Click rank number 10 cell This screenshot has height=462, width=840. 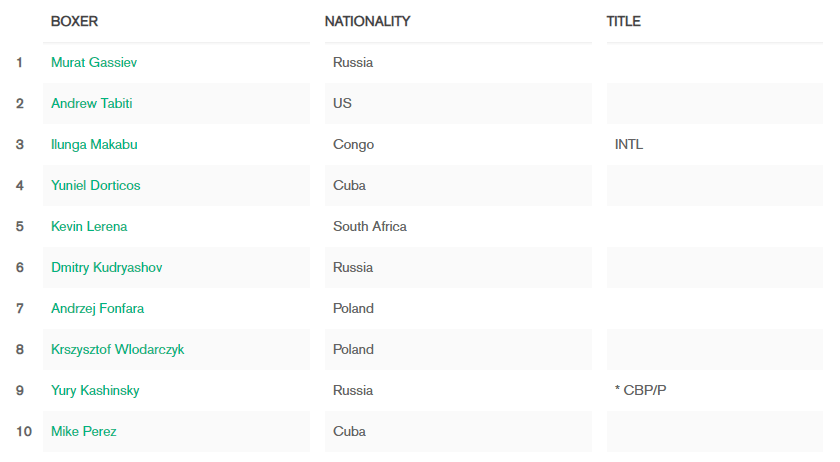click(24, 431)
